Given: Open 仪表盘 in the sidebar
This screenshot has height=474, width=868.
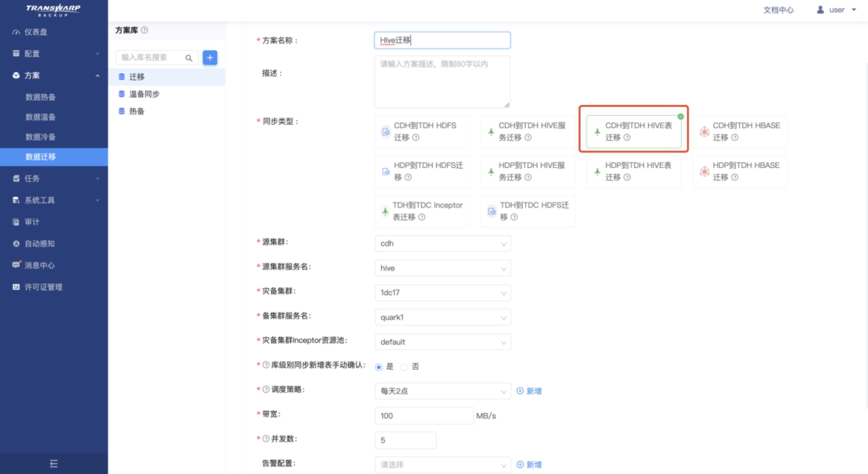Looking at the screenshot, I should tap(36, 32).
